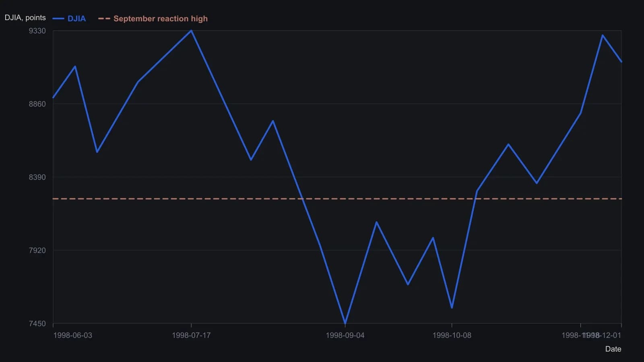Click the 7920 y-axis tick label

pyautogui.click(x=37, y=251)
